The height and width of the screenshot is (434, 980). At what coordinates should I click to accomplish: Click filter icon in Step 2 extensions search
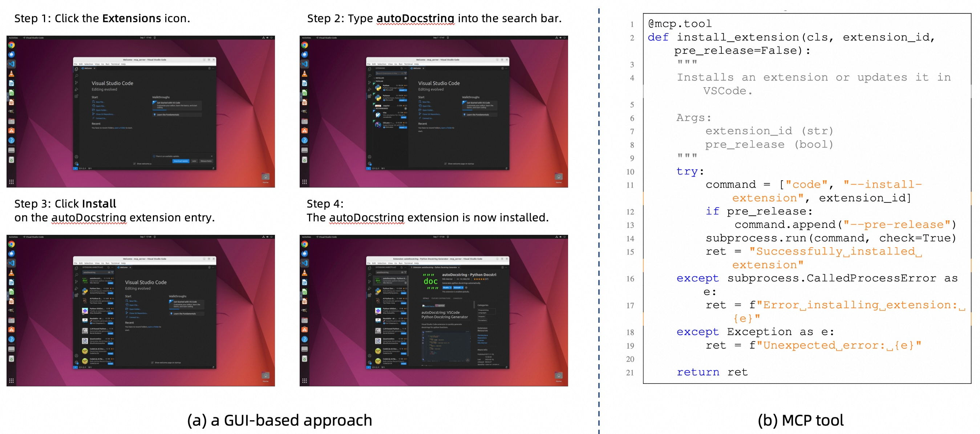tap(405, 73)
